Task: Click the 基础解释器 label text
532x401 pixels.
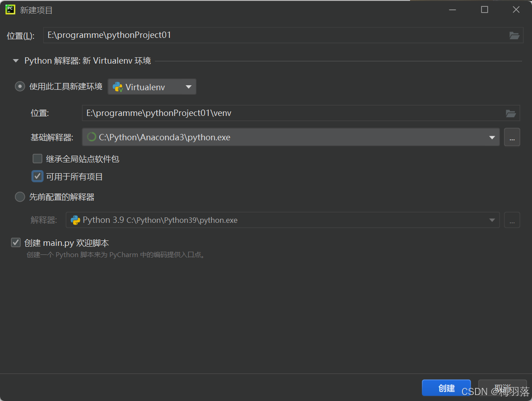Action: pos(52,137)
